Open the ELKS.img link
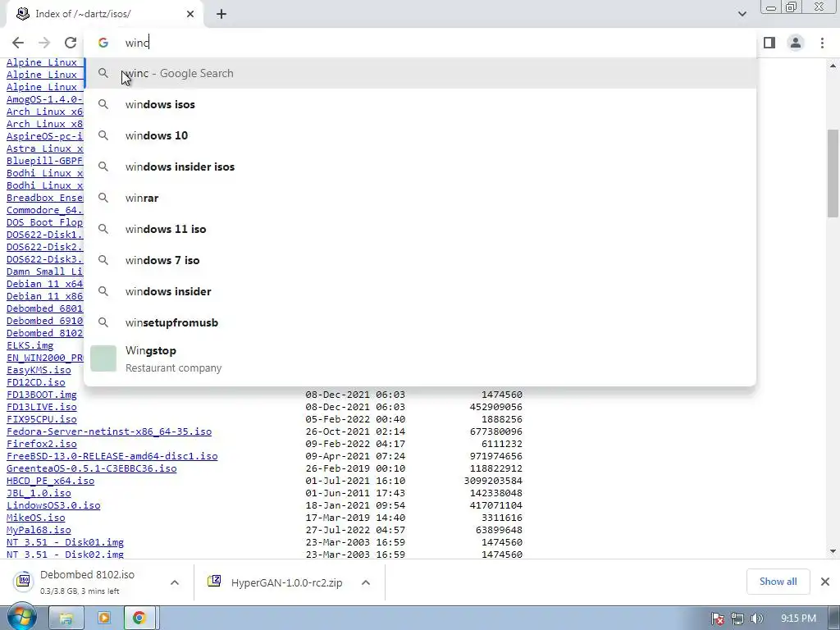 [30, 345]
